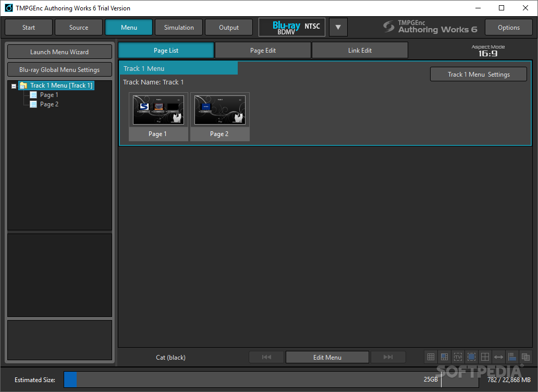Select the Menu stage button
538x392 pixels.
[x=129, y=27]
